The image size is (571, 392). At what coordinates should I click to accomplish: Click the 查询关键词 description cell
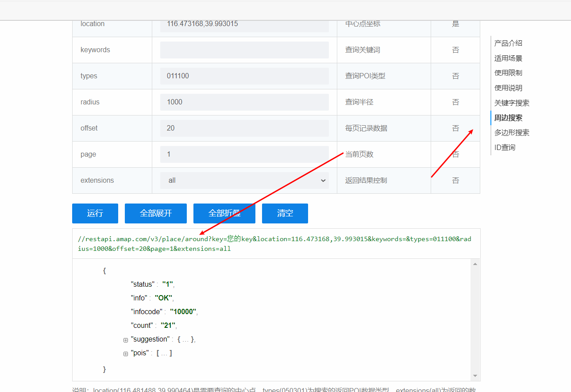click(x=384, y=50)
